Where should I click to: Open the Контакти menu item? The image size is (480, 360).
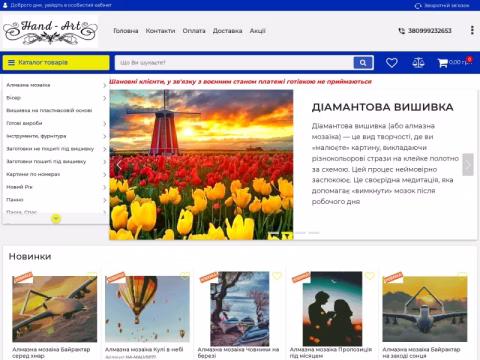160,31
